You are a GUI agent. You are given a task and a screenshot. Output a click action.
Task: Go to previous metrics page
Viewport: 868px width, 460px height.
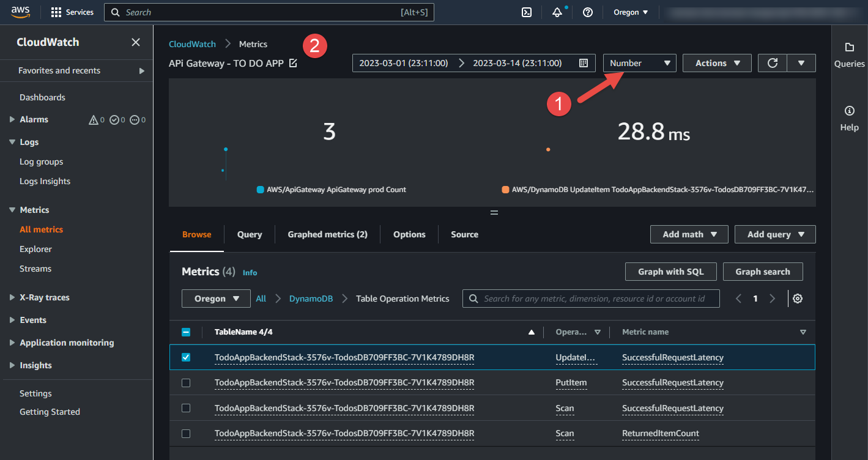click(x=738, y=299)
